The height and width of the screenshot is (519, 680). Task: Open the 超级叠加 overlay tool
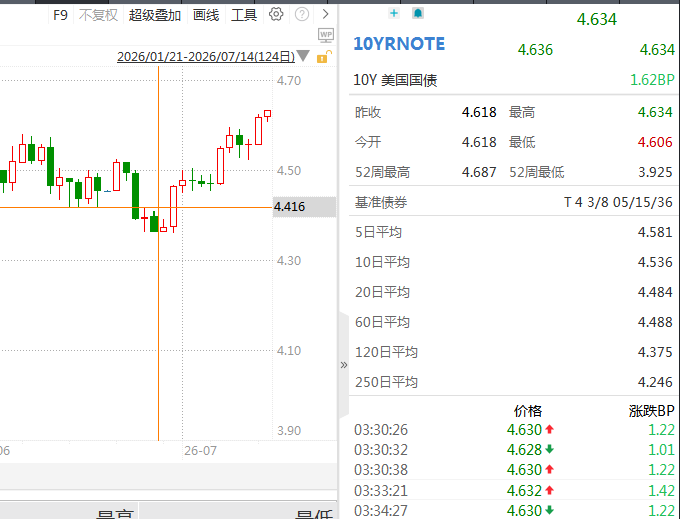click(x=155, y=15)
